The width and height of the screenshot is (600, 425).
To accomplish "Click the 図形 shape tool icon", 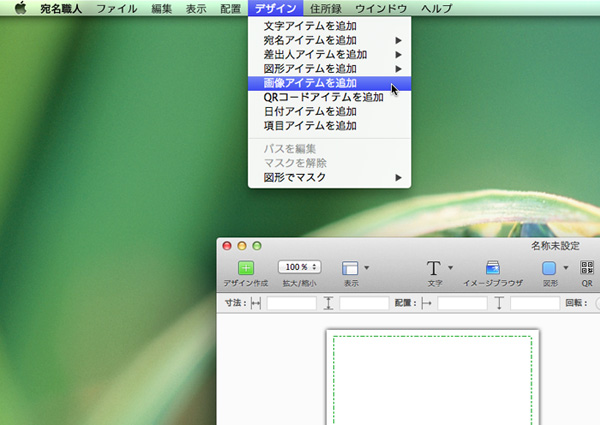I will (x=549, y=268).
